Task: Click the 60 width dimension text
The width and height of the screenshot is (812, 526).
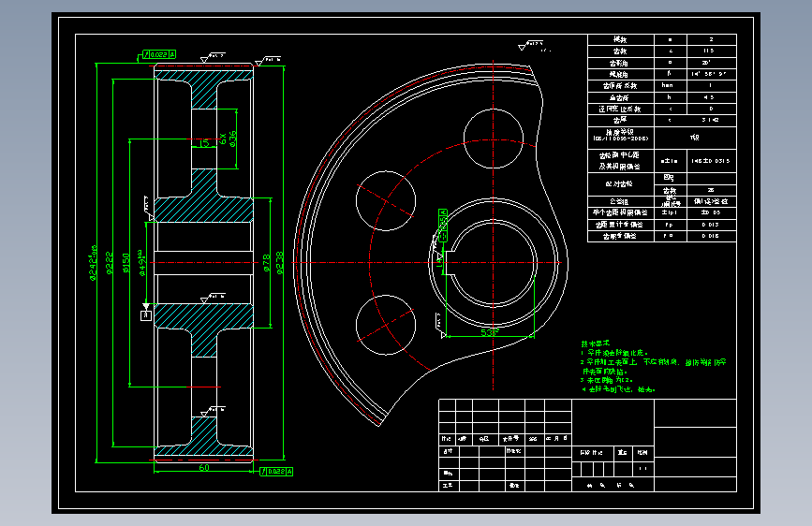Action: (204, 467)
